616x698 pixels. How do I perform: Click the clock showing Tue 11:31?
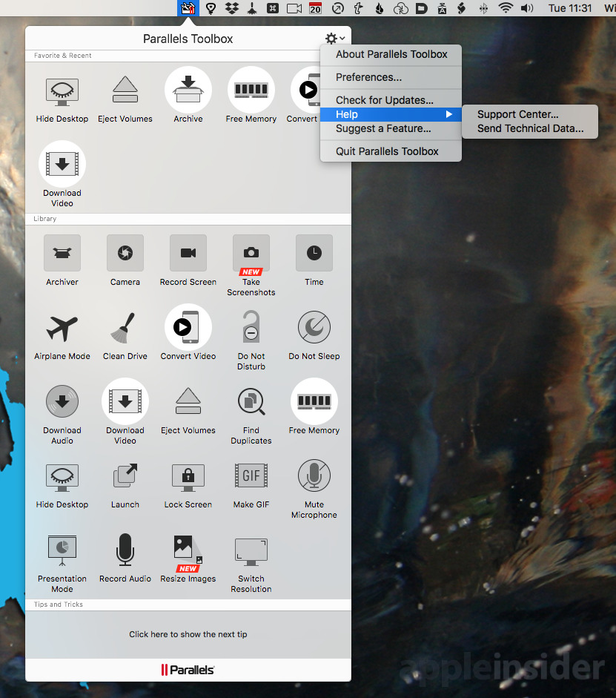click(570, 8)
